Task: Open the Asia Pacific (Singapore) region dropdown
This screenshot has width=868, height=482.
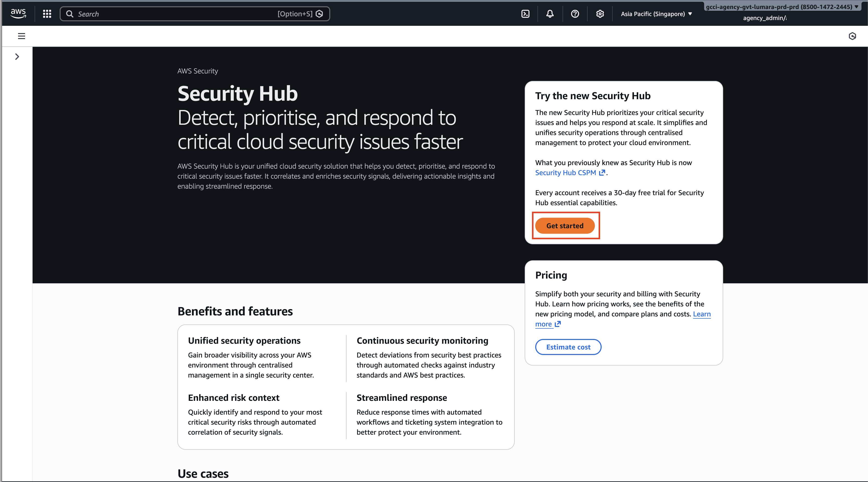Action: pyautogui.click(x=657, y=14)
